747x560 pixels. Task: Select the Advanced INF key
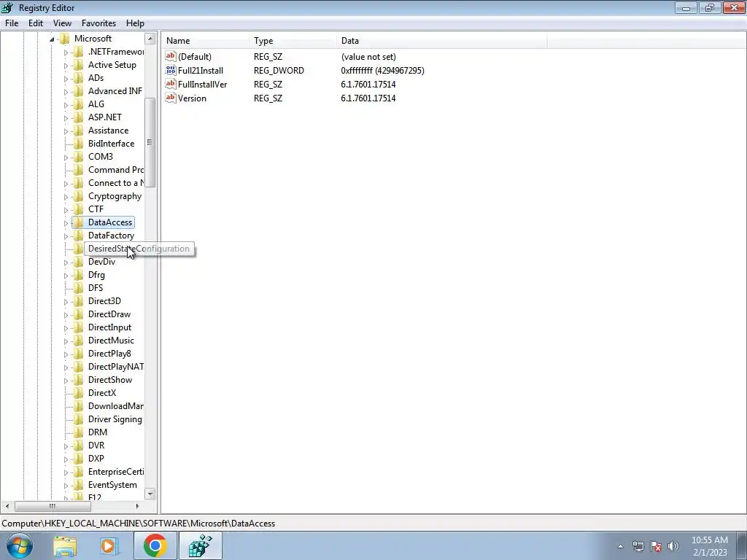point(115,91)
